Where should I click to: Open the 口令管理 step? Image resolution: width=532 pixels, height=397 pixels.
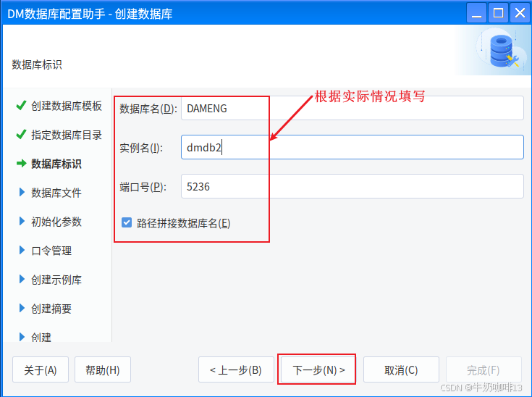click(51, 251)
